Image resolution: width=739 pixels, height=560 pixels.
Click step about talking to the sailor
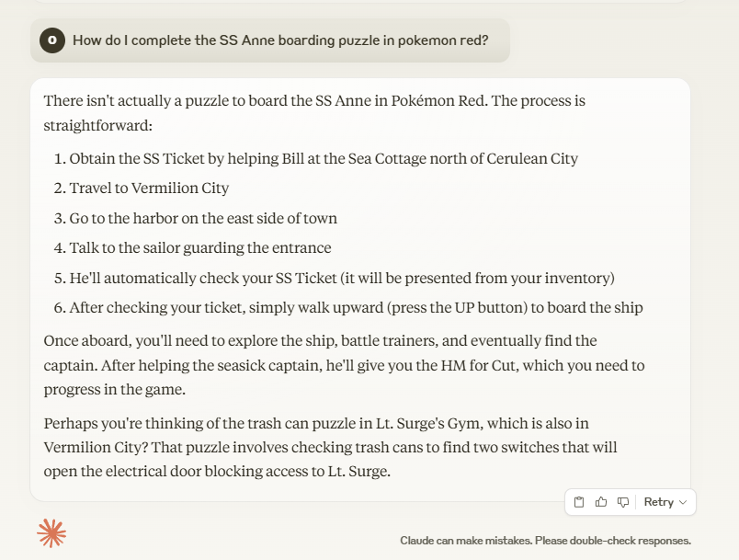(x=192, y=248)
